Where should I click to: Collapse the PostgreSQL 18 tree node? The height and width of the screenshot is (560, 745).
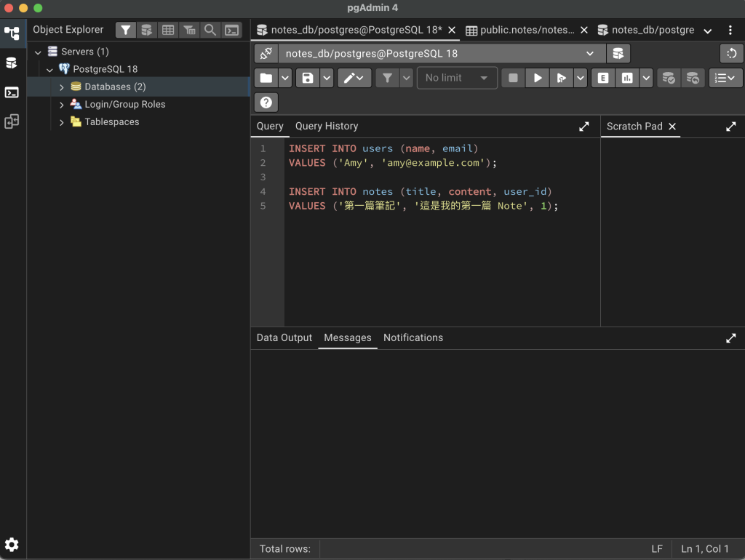coord(49,69)
